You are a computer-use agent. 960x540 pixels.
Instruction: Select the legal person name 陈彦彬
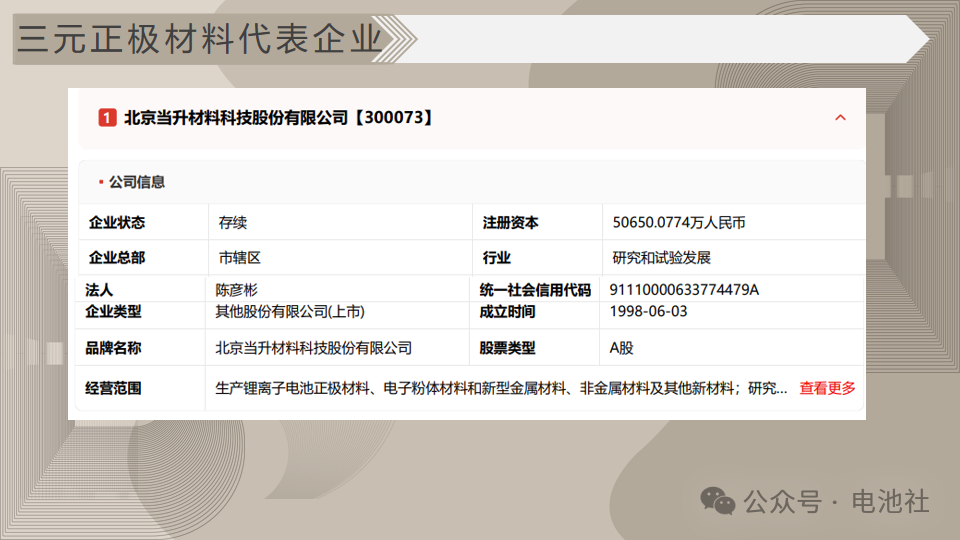pos(236,290)
